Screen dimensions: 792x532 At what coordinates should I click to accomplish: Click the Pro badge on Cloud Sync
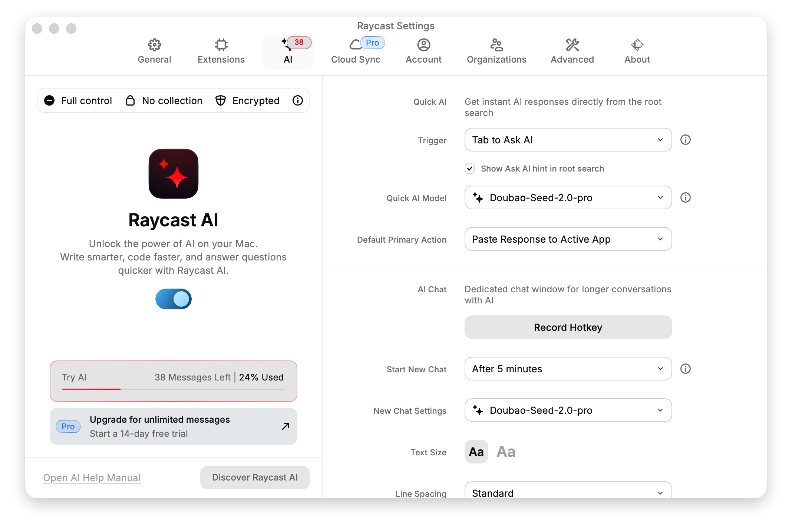coord(373,43)
